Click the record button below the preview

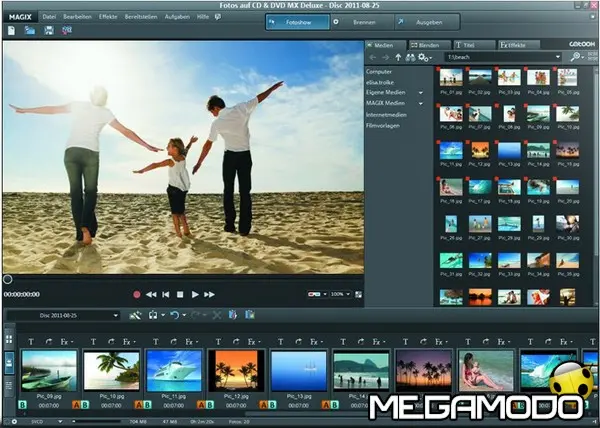click(137, 294)
